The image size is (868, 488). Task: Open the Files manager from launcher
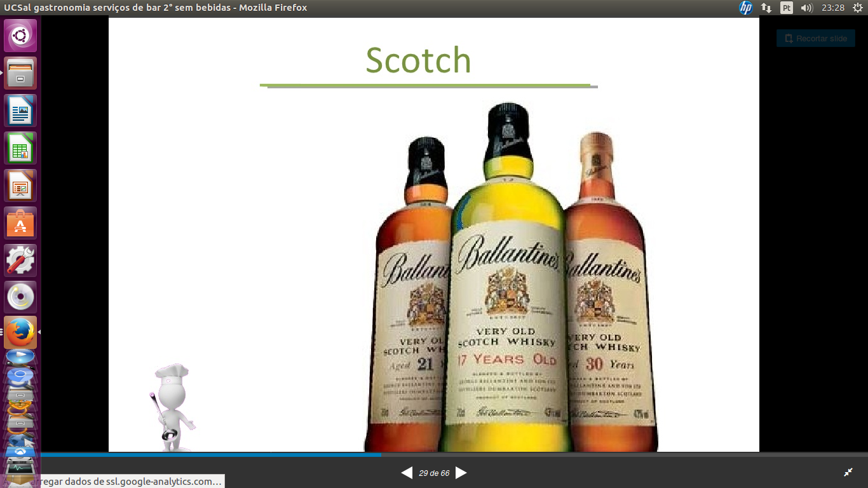click(x=20, y=73)
